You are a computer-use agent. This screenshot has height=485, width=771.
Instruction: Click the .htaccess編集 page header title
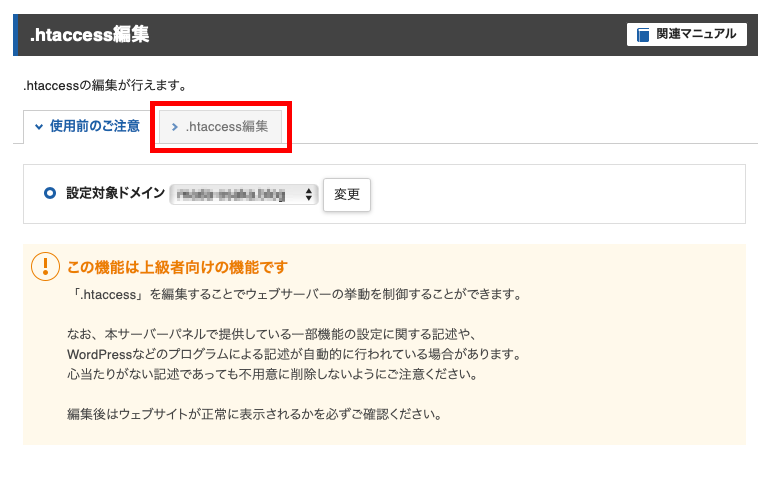[89, 34]
